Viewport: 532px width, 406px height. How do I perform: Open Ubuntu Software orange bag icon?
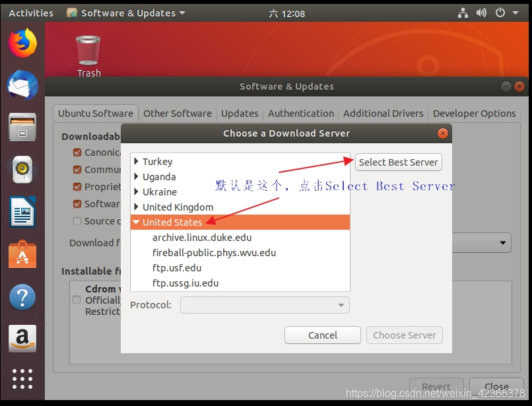[x=22, y=254]
